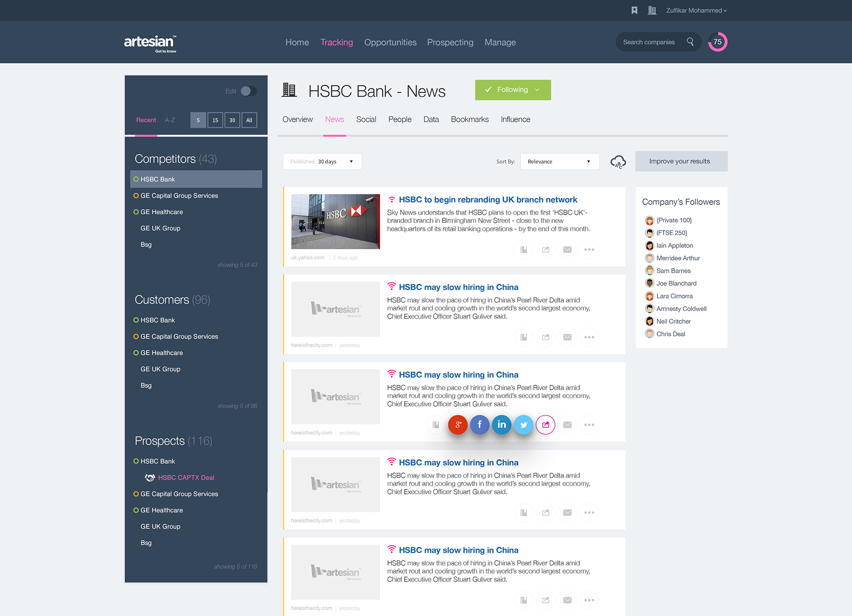Image resolution: width=852 pixels, height=616 pixels.
Task: Show 15 items in sidebar lists
Action: pyautogui.click(x=215, y=120)
